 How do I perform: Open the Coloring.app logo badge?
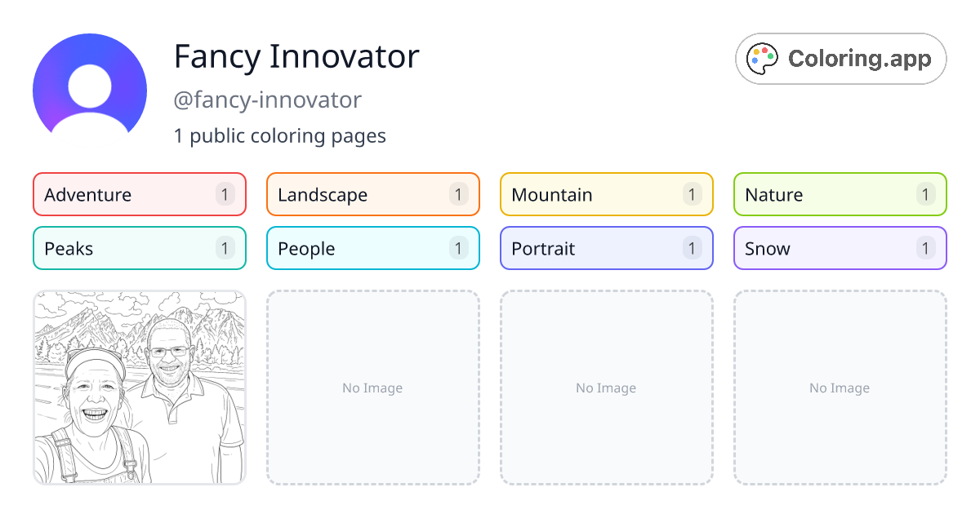pos(840,59)
